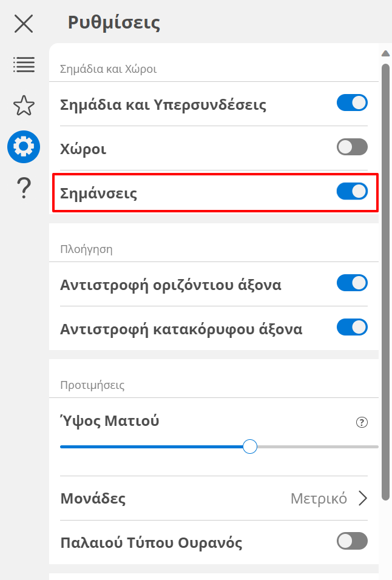
Task: Open the help question mark icon
Action: pyautogui.click(x=24, y=188)
